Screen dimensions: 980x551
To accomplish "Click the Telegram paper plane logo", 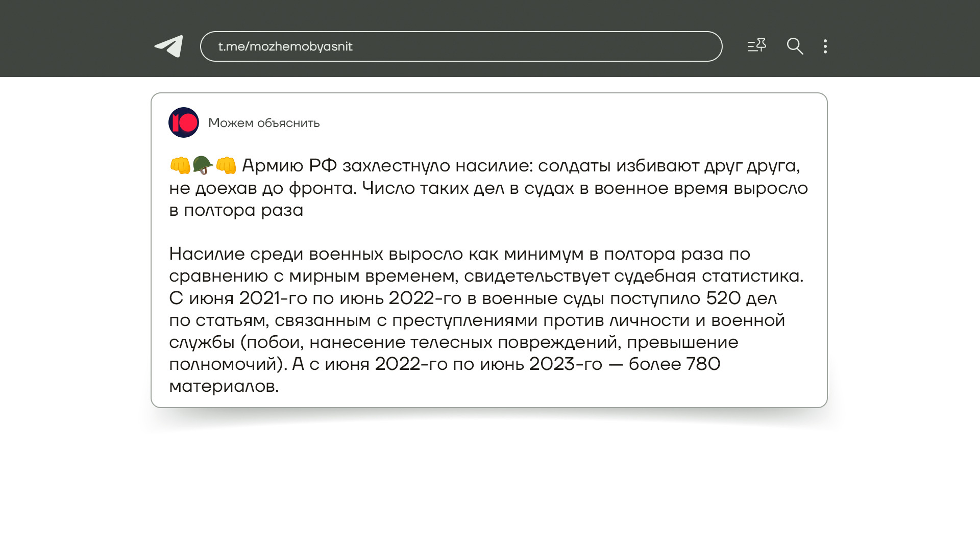I will tap(169, 46).
